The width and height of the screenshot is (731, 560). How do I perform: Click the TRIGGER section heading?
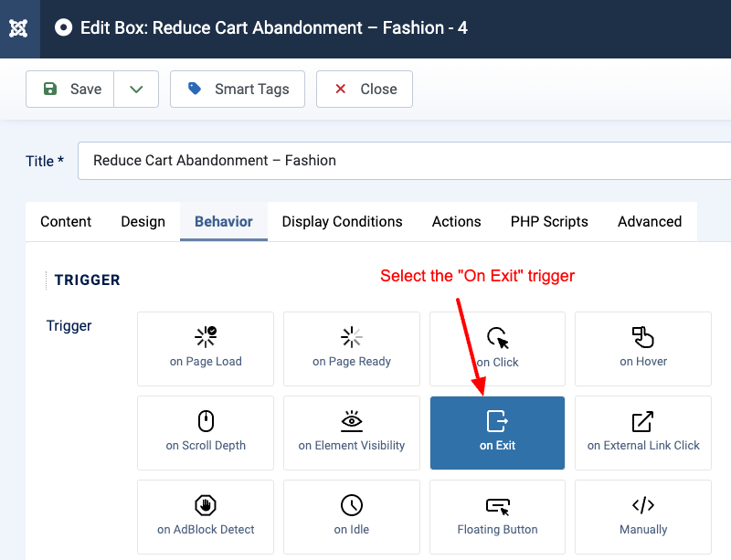[87, 280]
